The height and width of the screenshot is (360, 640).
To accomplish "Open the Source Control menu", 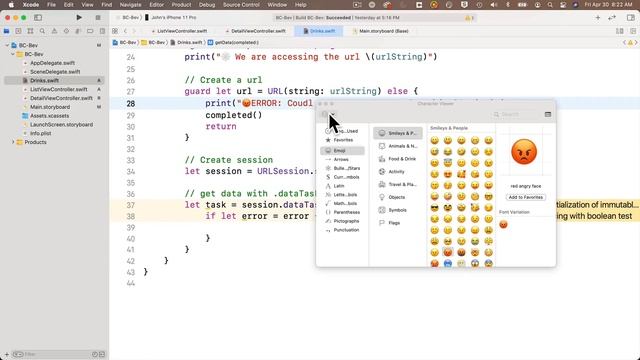I will [x=241, y=5].
